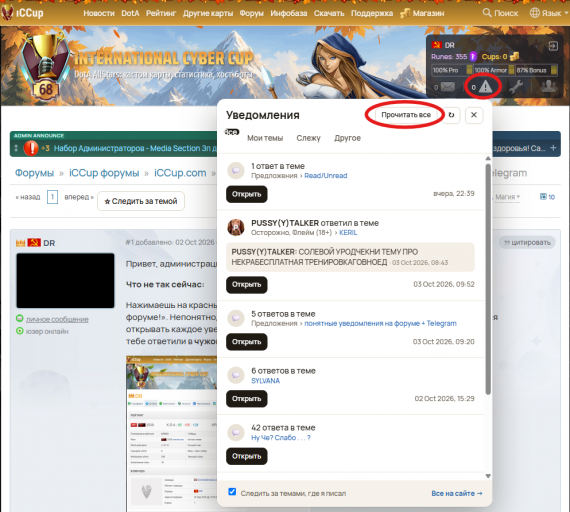Click the PUSSY(Y)TALKER avatar
570x512 pixels.
tap(236, 228)
